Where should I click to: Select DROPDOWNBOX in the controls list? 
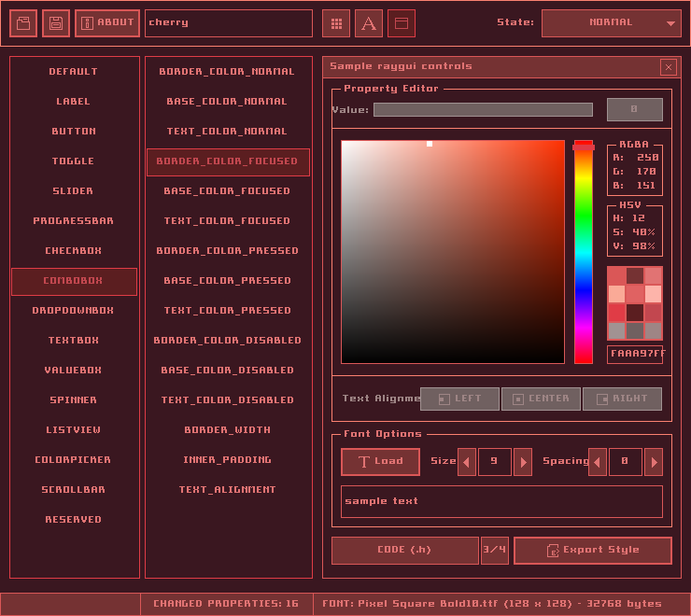tap(74, 311)
